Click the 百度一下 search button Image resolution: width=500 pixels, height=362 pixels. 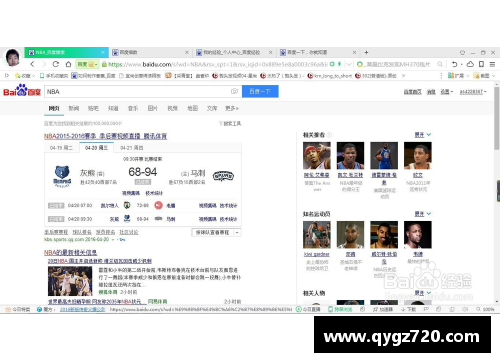260,91
